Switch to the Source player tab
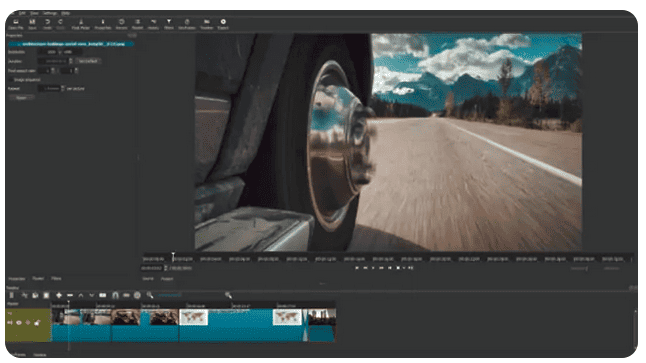This screenshot has width=646, height=363. [148, 279]
